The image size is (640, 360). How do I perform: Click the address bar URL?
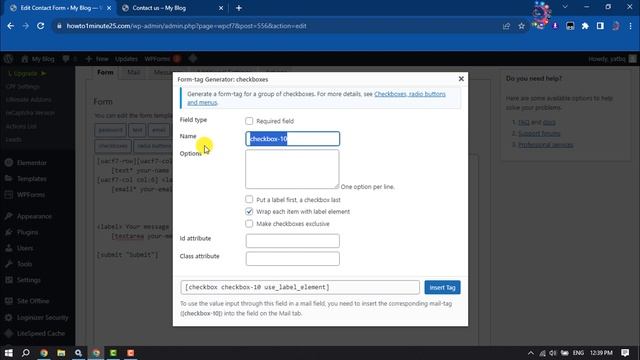tap(186, 26)
